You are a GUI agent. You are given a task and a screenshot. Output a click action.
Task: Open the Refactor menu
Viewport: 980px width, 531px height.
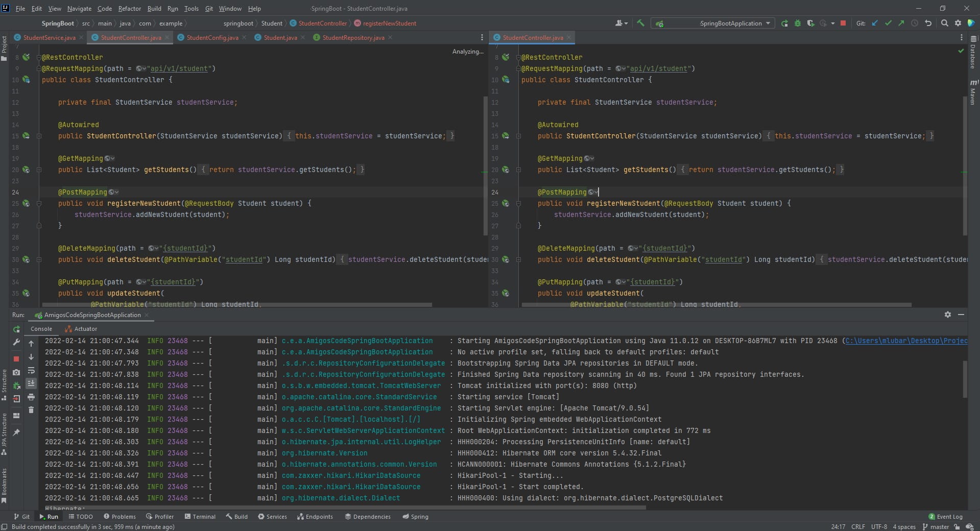pyautogui.click(x=129, y=8)
